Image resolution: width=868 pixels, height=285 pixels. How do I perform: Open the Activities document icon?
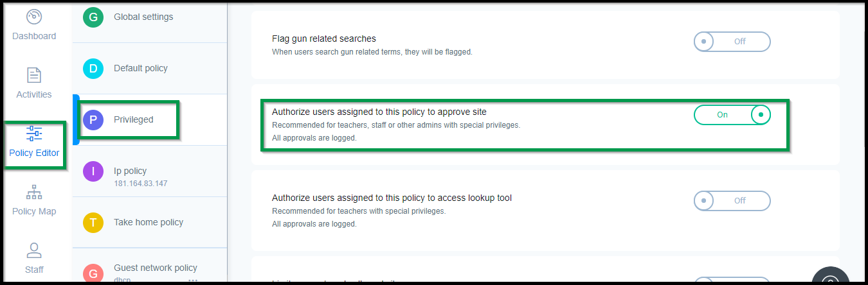click(34, 75)
